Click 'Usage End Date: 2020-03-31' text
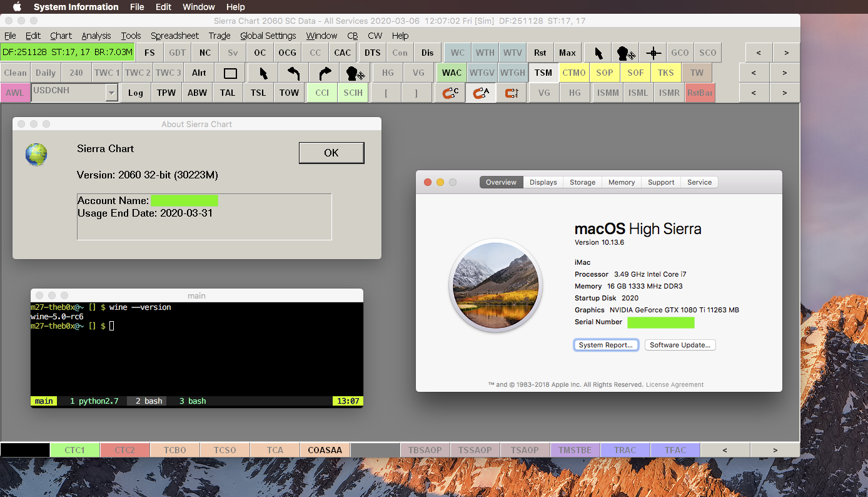The image size is (868, 497). coord(146,213)
